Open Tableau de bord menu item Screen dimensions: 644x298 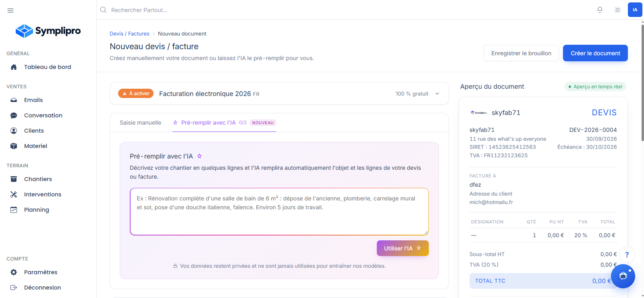48,67
